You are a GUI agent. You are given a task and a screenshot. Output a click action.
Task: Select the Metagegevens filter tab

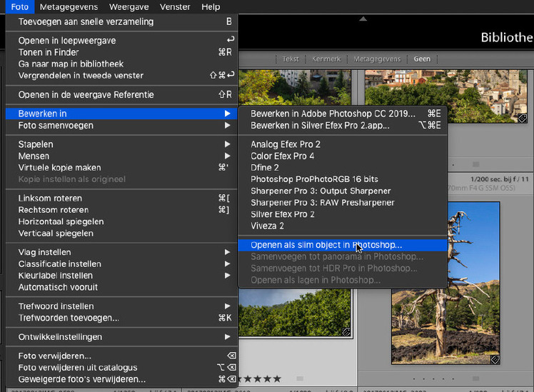[x=377, y=59]
